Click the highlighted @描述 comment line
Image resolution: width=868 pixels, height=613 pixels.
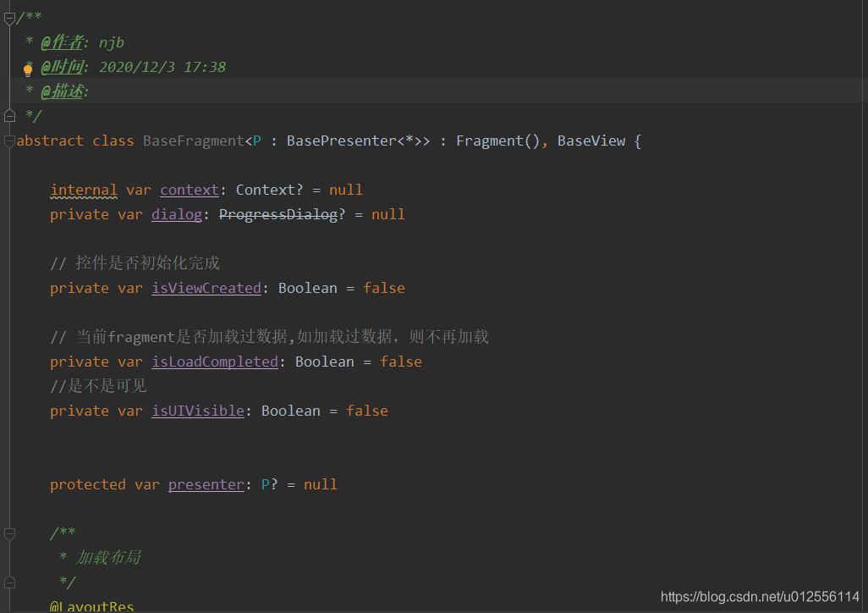63,91
